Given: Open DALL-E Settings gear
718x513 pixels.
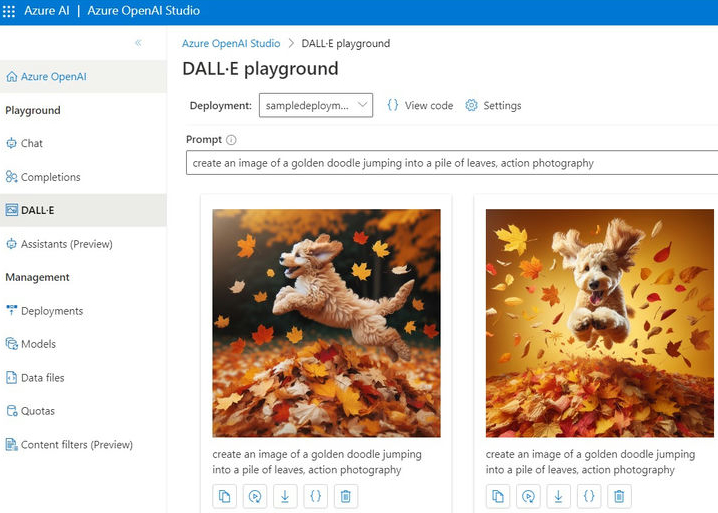Looking at the screenshot, I should pyautogui.click(x=493, y=105).
